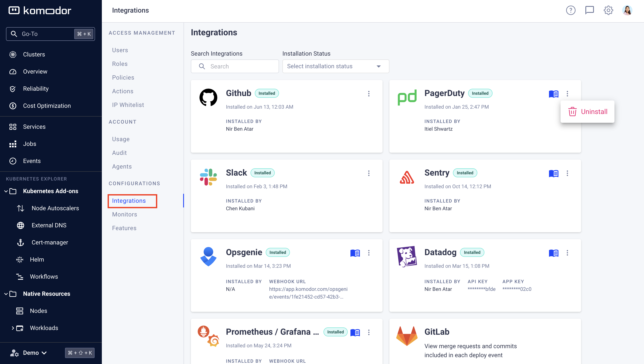Open Prometheus / Grafana documentation book icon
The width and height of the screenshot is (644, 364).
pos(355,332)
